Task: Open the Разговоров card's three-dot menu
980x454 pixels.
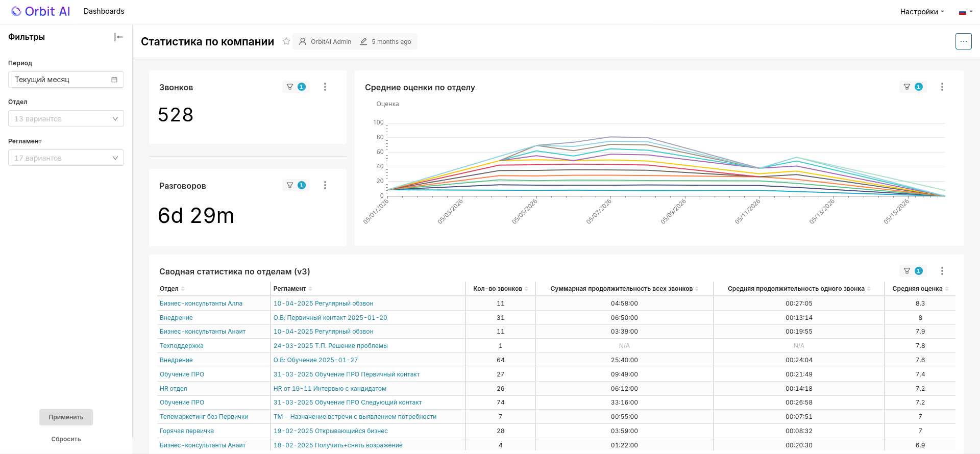Action: (325, 185)
